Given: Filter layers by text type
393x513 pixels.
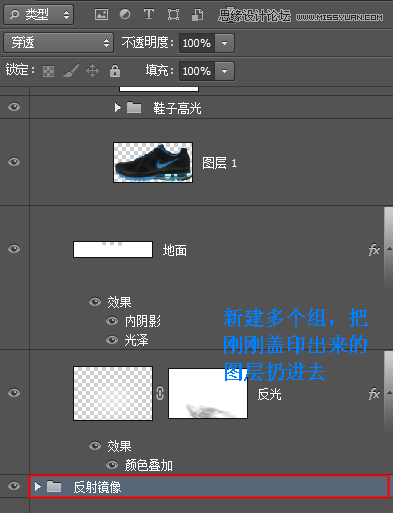Looking at the screenshot, I should (x=149, y=15).
